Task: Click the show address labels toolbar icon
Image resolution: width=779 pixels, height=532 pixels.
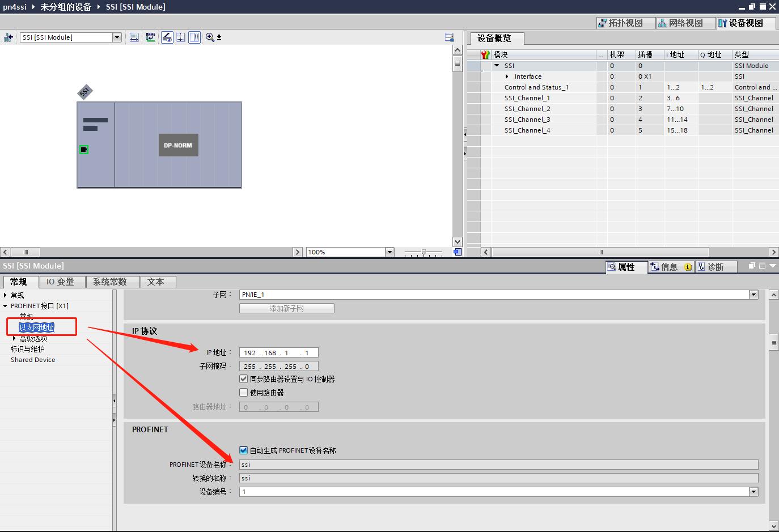Action: click(134, 37)
